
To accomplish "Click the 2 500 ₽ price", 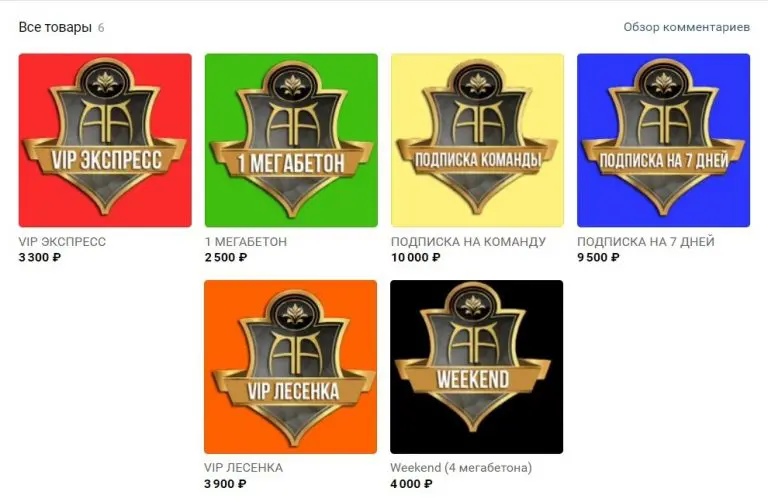I will (x=226, y=257).
